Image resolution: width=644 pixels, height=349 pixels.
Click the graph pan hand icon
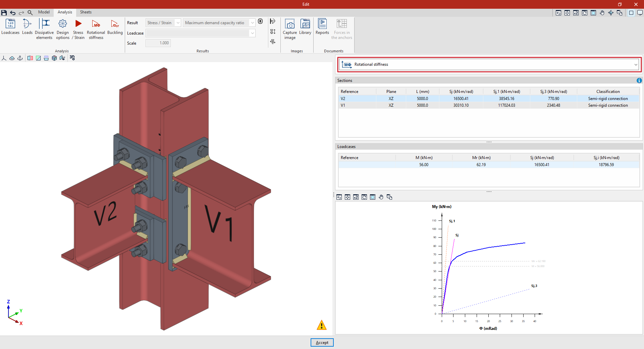(x=381, y=197)
